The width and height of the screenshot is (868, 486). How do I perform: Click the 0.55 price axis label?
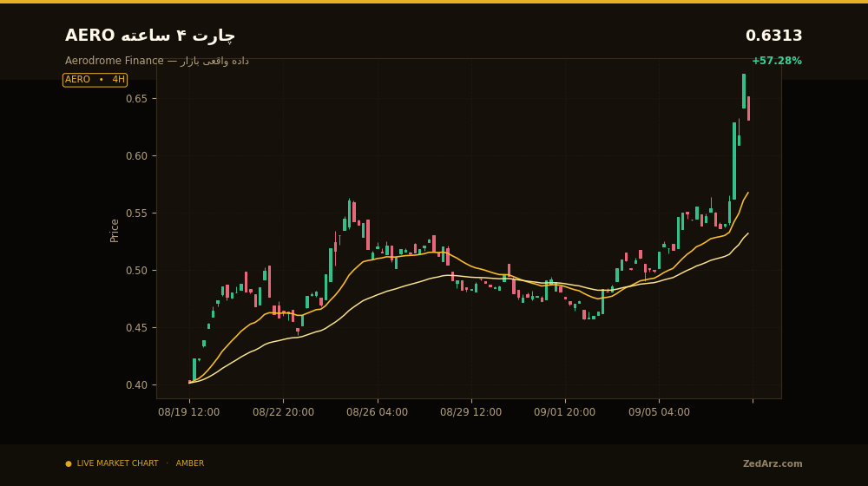coord(137,213)
